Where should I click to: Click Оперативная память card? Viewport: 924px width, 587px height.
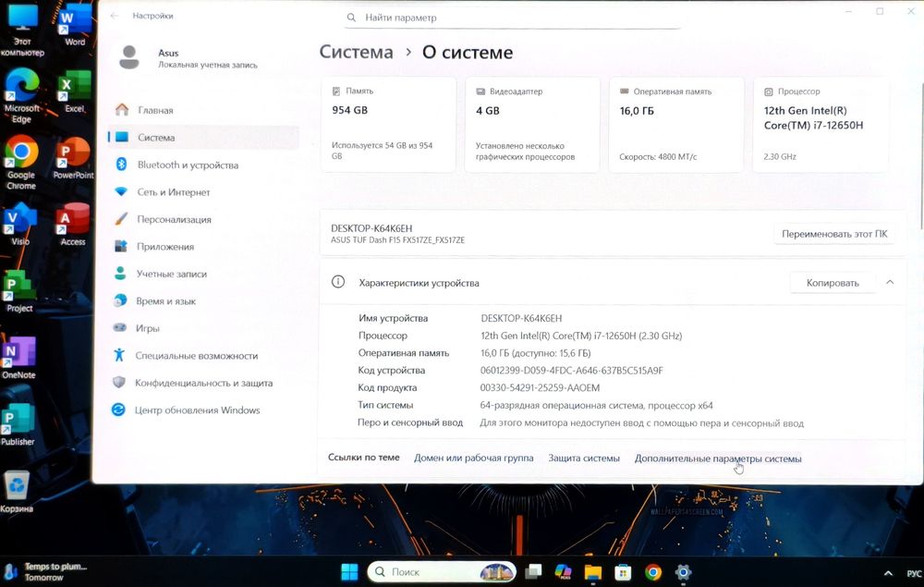(676, 125)
